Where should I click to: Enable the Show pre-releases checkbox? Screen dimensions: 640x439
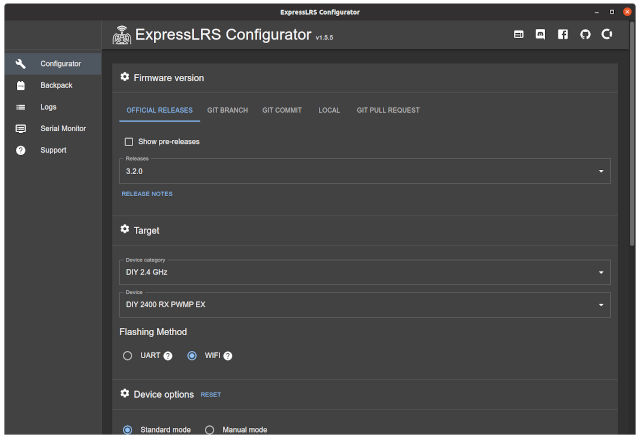[x=129, y=142]
